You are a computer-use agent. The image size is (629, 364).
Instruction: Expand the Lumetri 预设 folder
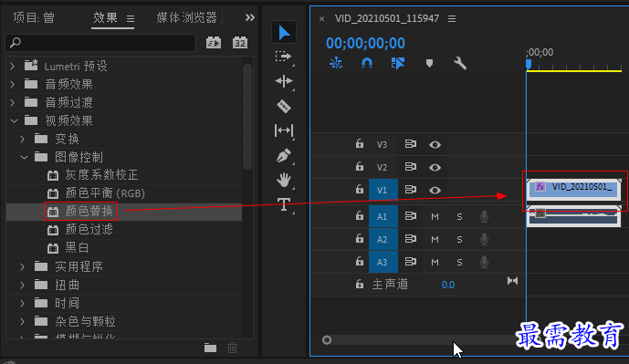coord(13,66)
